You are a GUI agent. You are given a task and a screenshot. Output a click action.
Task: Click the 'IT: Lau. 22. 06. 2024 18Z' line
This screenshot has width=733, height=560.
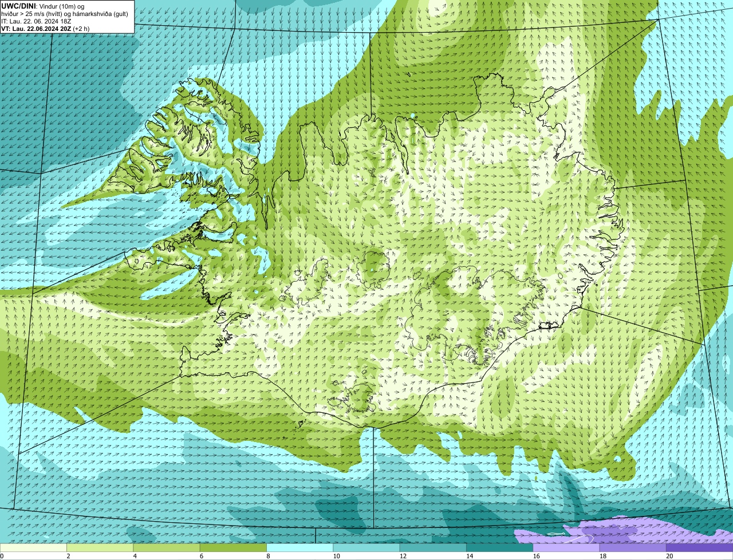36,21
